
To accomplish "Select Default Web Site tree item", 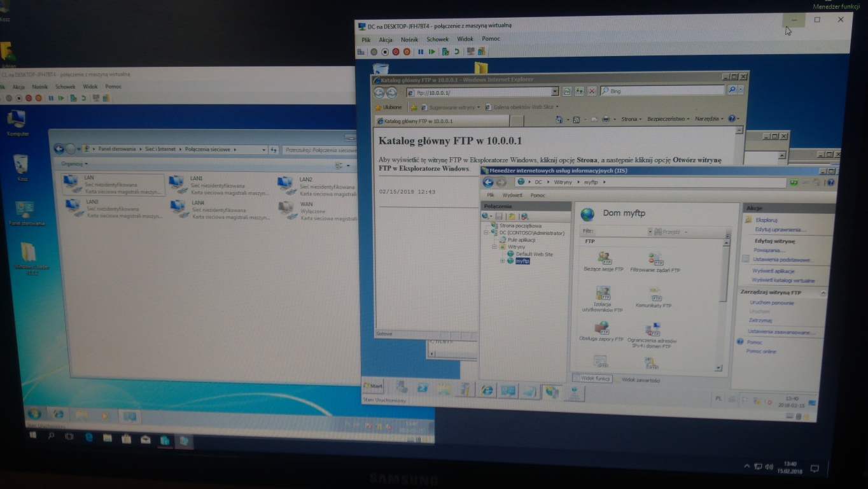I will coord(534,254).
